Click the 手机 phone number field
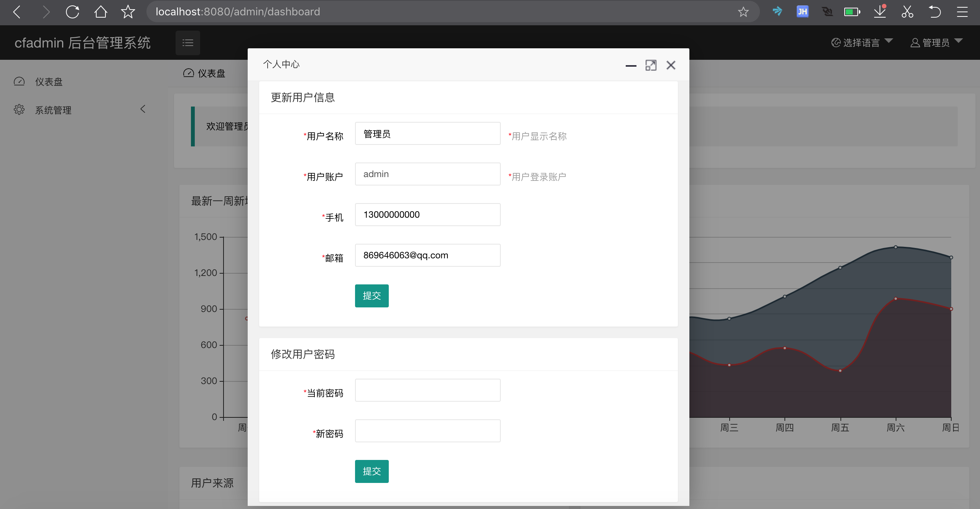This screenshot has width=980, height=509. pos(428,215)
